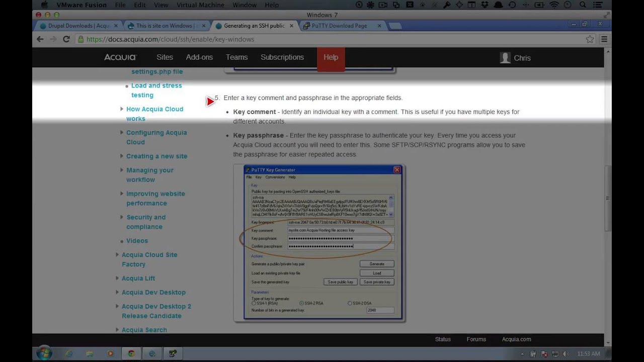Click the Acquia logo in the header
Viewport: 644px width, 362px height.
tap(120, 57)
